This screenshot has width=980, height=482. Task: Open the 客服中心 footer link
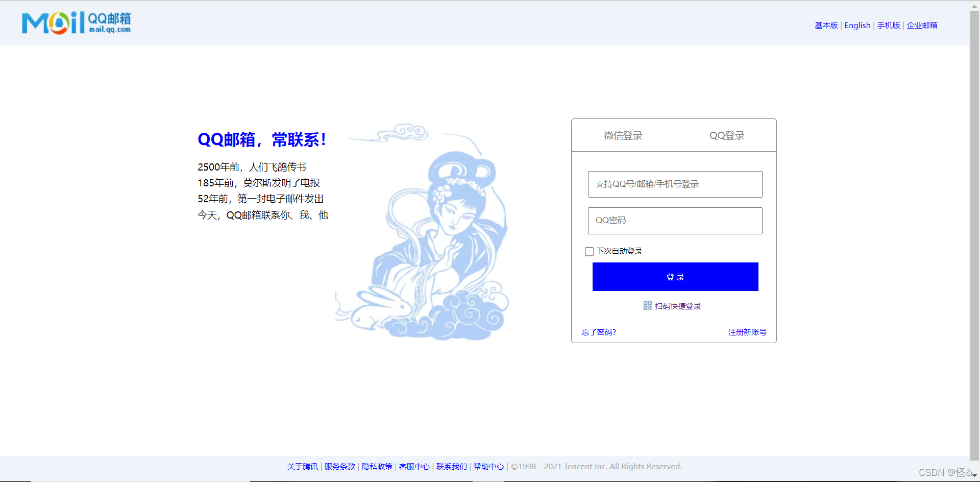click(x=414, y=466)
